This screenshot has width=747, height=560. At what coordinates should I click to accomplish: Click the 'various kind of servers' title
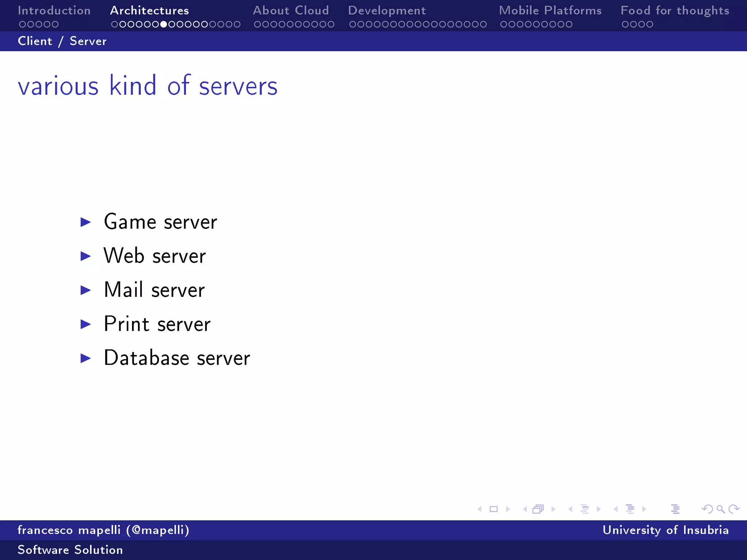(x=148, y=85)
